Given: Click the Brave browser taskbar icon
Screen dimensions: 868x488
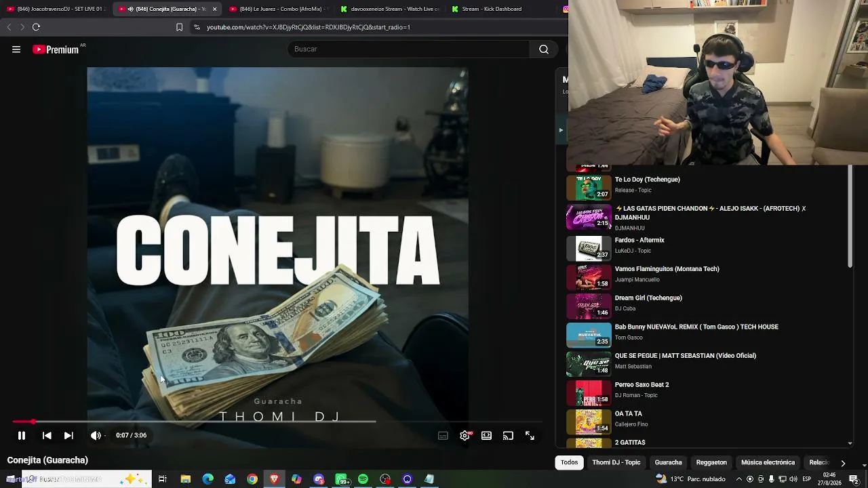Looking at the screenshot, I should coord(274,479).
